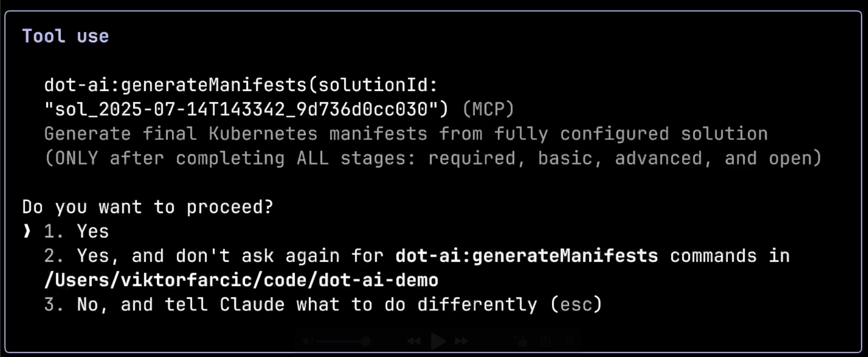The height and width of the screenshot is (357, 868).
Task: Click the volume speaker icon
Action: (x=308, y=341)
